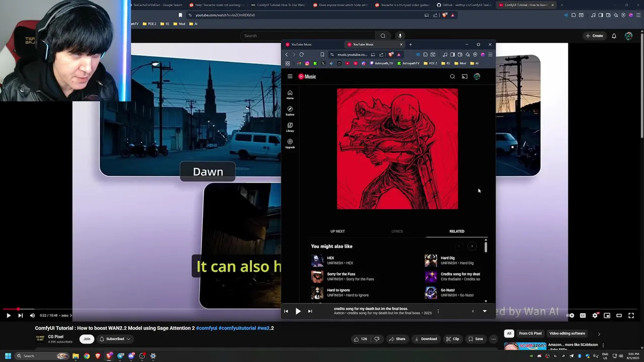This screenshot has height=362, width=644.
Task: Join the CG Pixel channel
Action: point(87,339)
